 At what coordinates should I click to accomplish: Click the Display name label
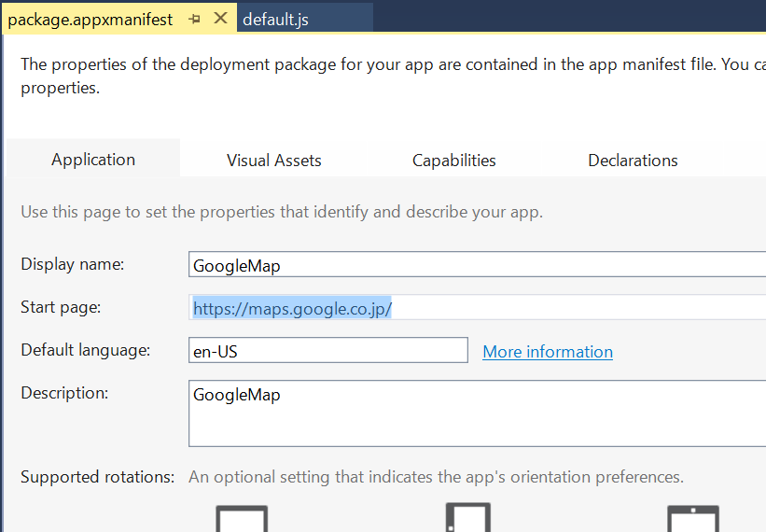[73, 264]
